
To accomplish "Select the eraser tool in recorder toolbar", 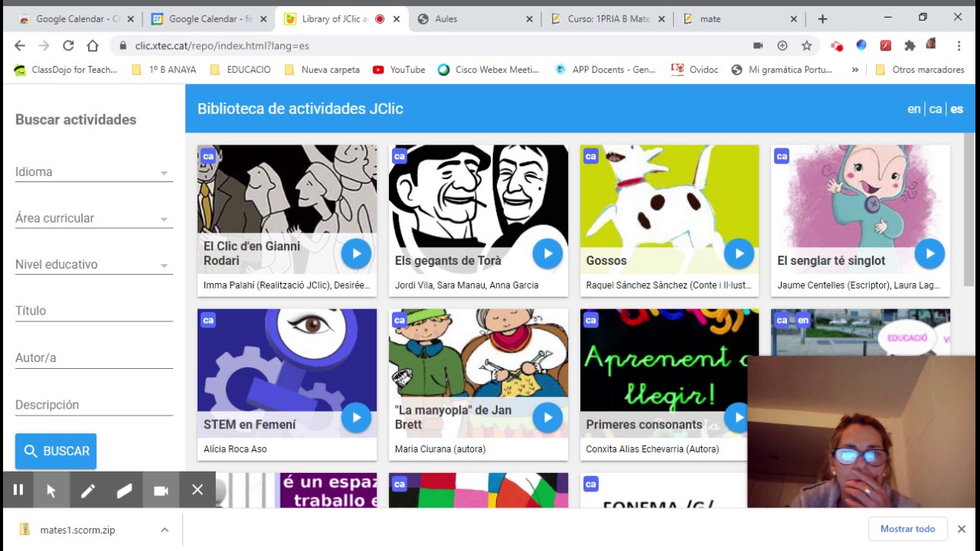I will tap(124, 490).
